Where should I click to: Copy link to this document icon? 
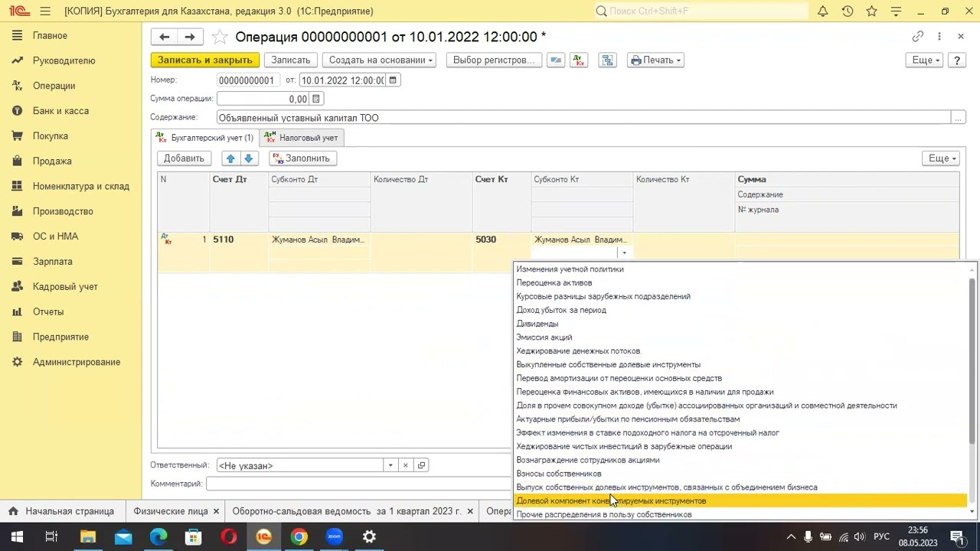click(x=918, y=37)
